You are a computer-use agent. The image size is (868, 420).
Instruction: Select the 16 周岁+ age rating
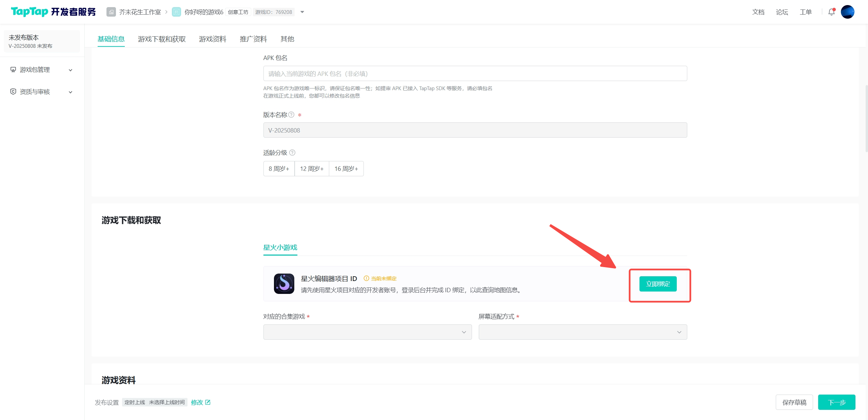point(346,168)
